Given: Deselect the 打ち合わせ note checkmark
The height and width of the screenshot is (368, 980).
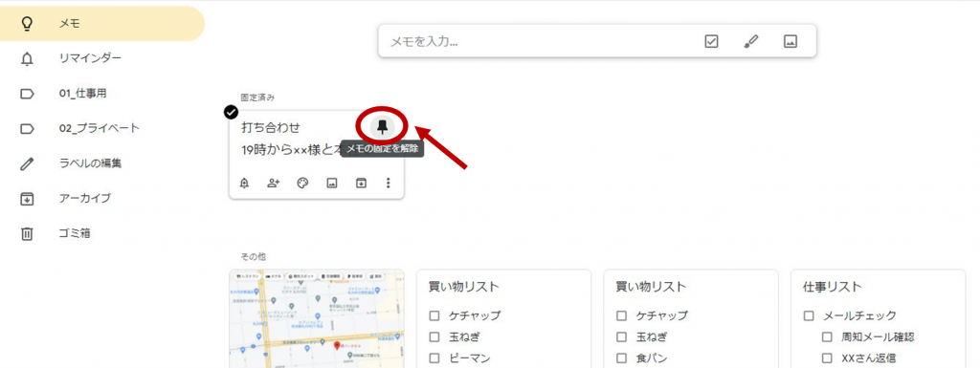Looking at the screenshot, I should pos(231,112).
